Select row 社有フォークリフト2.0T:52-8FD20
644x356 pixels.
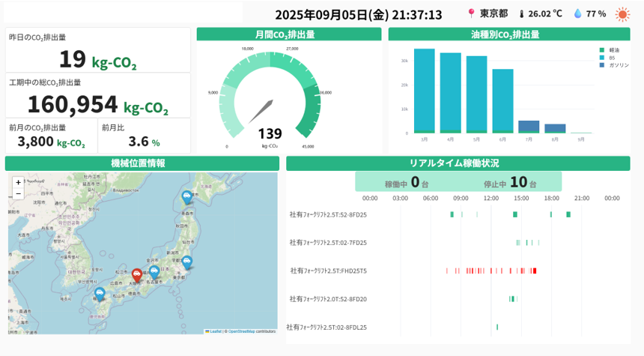pyautogui.click(x=328, y=299)
